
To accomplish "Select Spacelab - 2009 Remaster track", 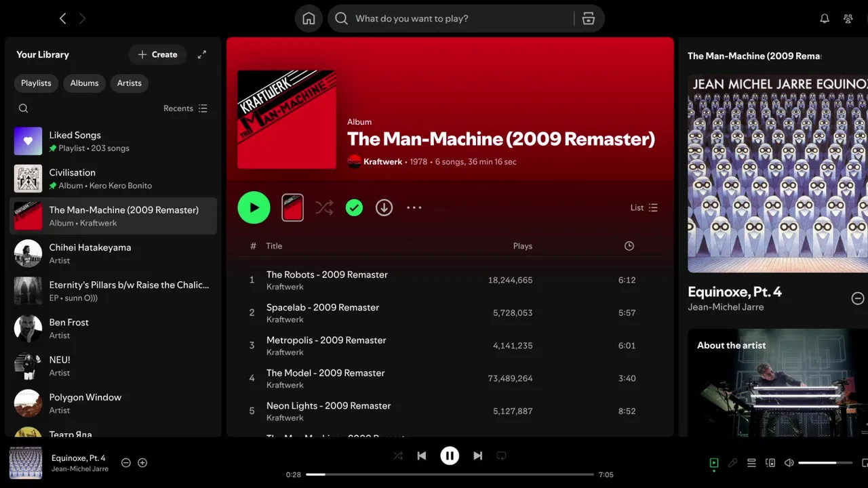I will pos(450,312).
